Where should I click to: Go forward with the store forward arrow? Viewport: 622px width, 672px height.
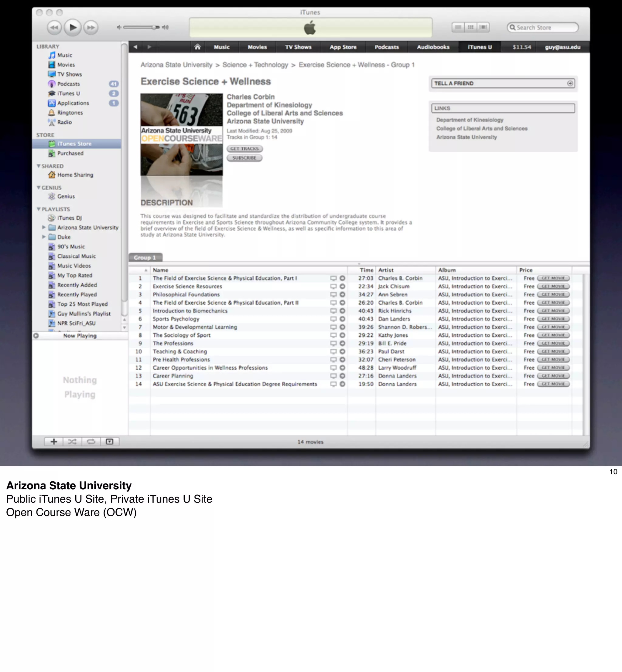(149, 47)
